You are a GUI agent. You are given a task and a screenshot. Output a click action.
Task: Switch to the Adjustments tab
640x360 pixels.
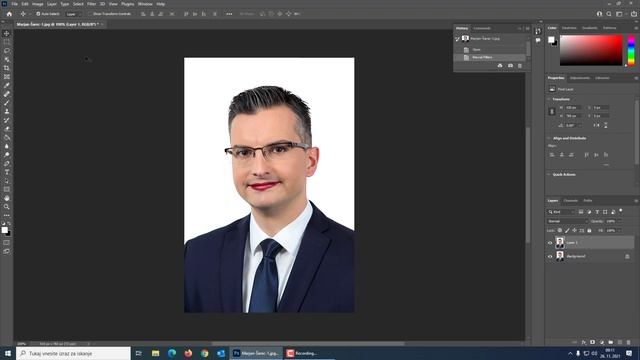pyautogui.click(x=580, y=78)
